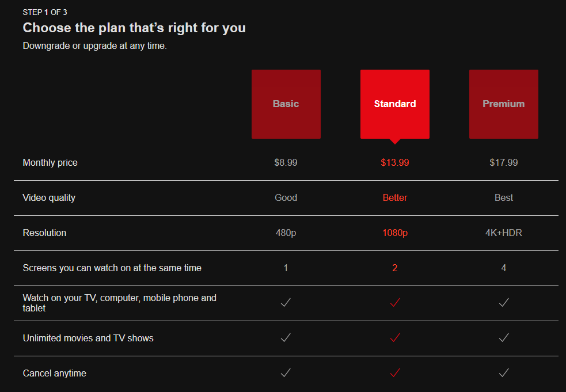Click Premium's checkmark for Unlimited movies and TV shows

(503, 338)
